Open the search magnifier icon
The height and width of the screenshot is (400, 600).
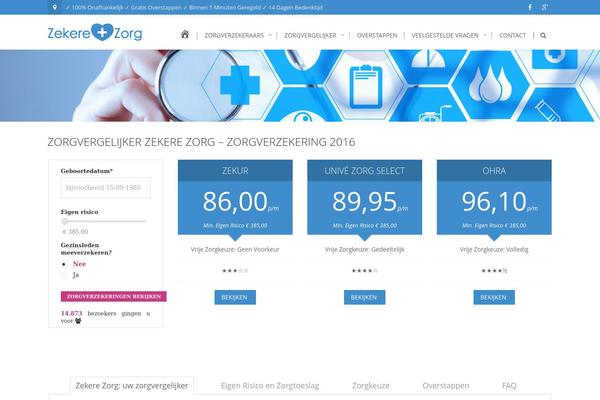point(543,36)
